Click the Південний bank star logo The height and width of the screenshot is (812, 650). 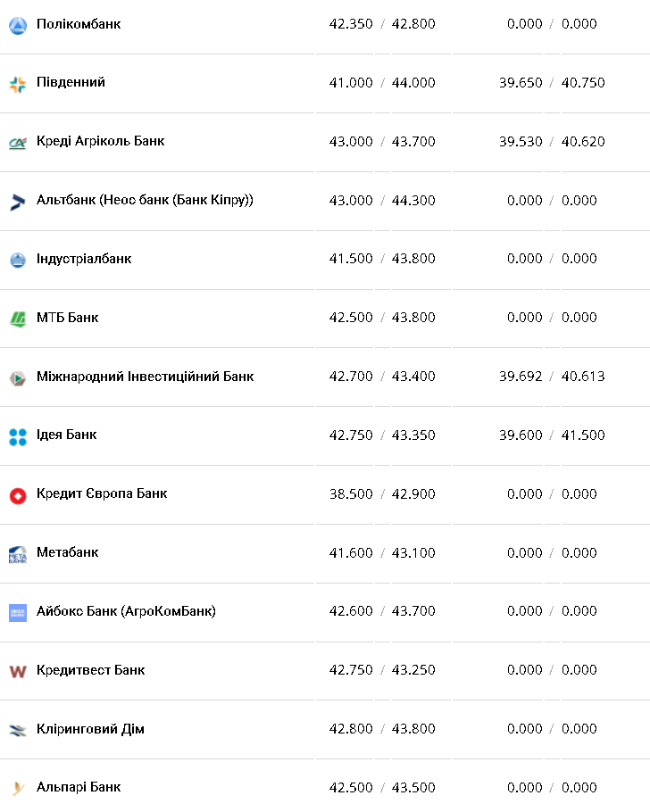coord(18,84)
